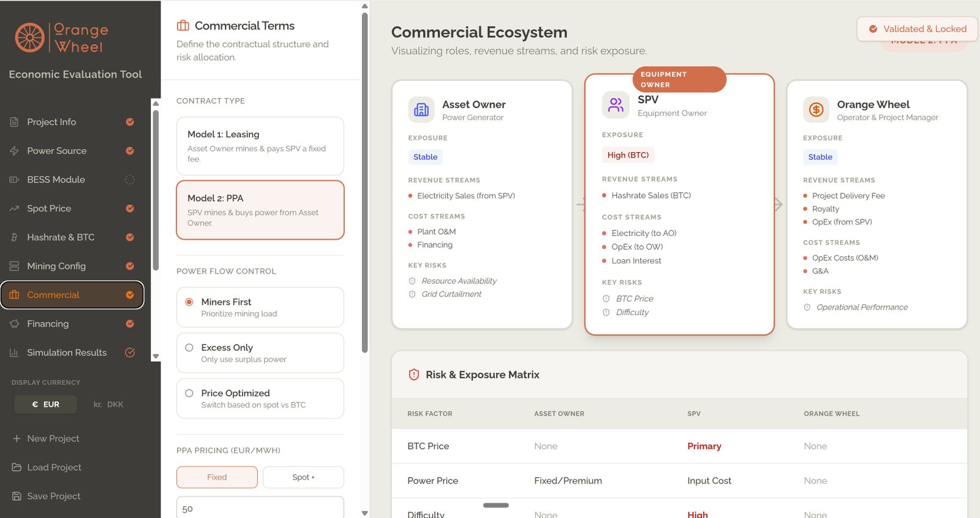
Task: Click the PPA price input field showing 50
Action: (x=260, y=508)
